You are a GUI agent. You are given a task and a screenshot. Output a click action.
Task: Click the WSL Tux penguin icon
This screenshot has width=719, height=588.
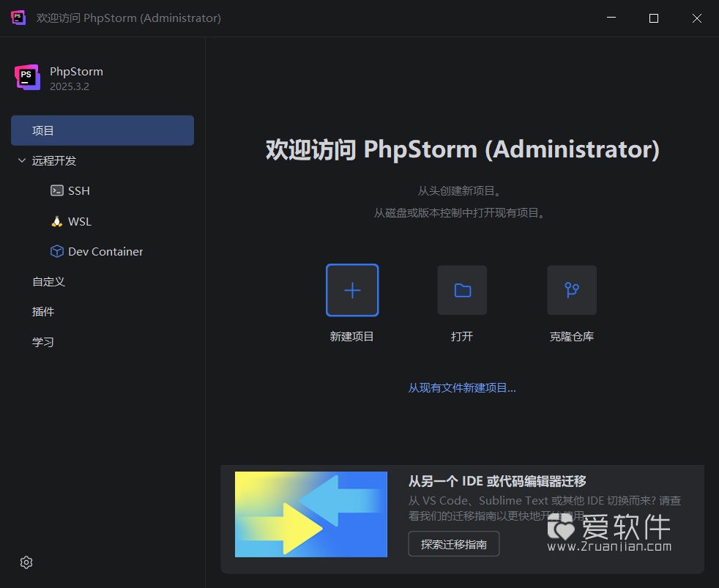[x=56, y=221]
